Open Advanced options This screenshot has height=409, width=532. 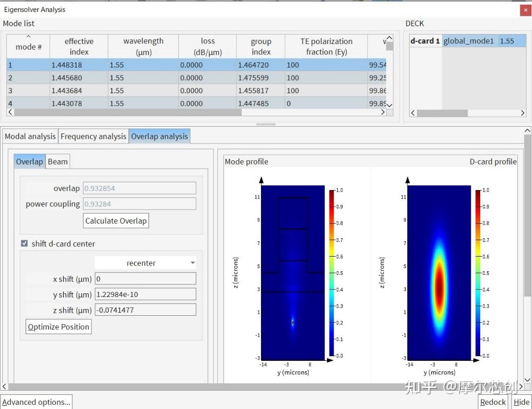click(x=36, y=402)
